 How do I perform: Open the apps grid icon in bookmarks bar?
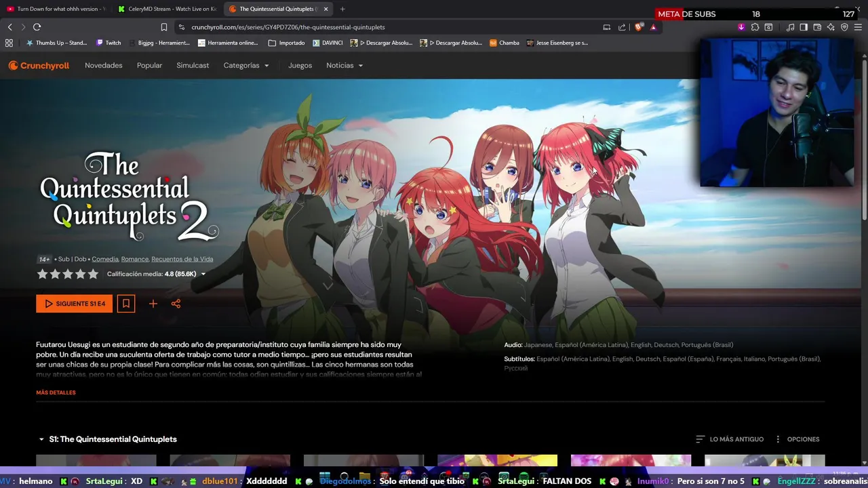coord(9,43)
